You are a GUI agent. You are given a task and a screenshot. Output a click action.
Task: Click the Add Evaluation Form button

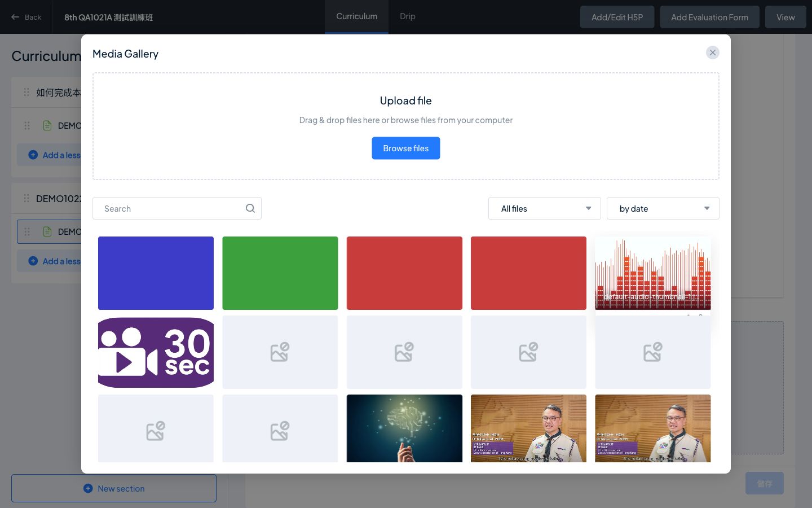tap(709, 17)
